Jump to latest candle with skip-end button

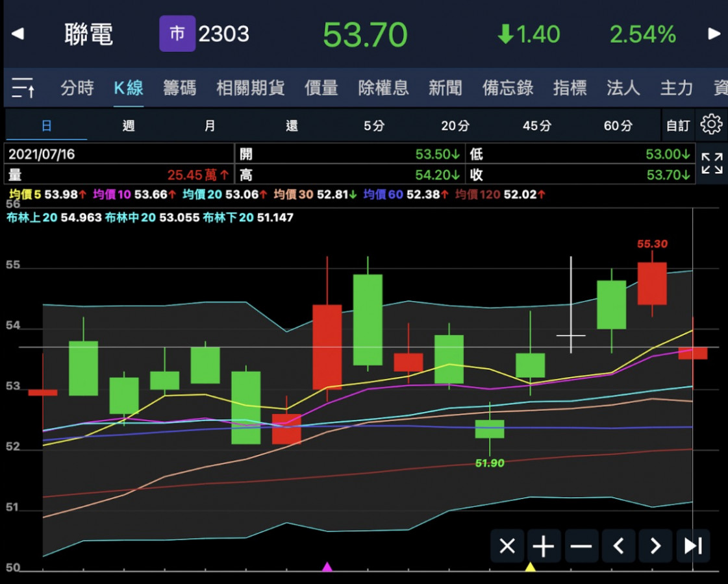pos(693,546)
